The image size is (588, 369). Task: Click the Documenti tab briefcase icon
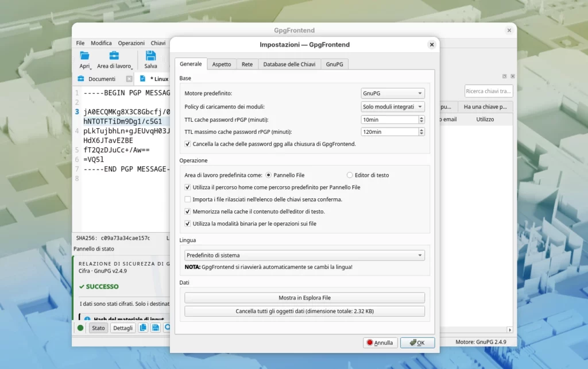click(80, 79)
